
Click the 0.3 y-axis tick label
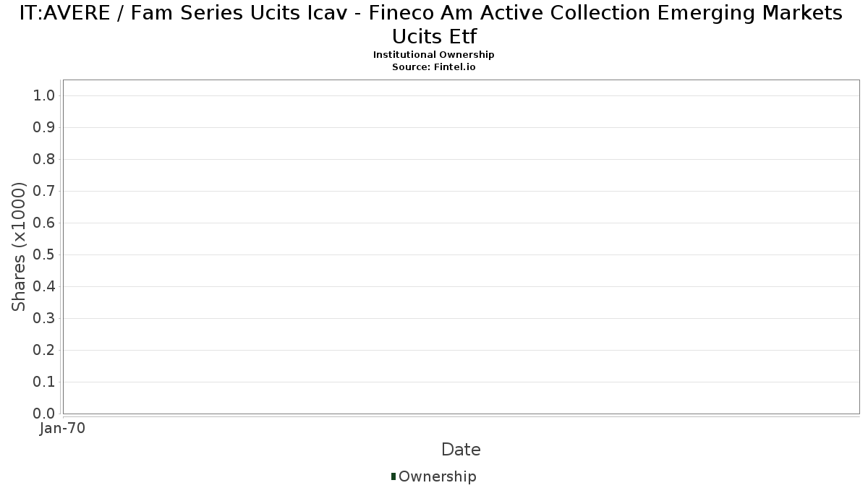44,319
